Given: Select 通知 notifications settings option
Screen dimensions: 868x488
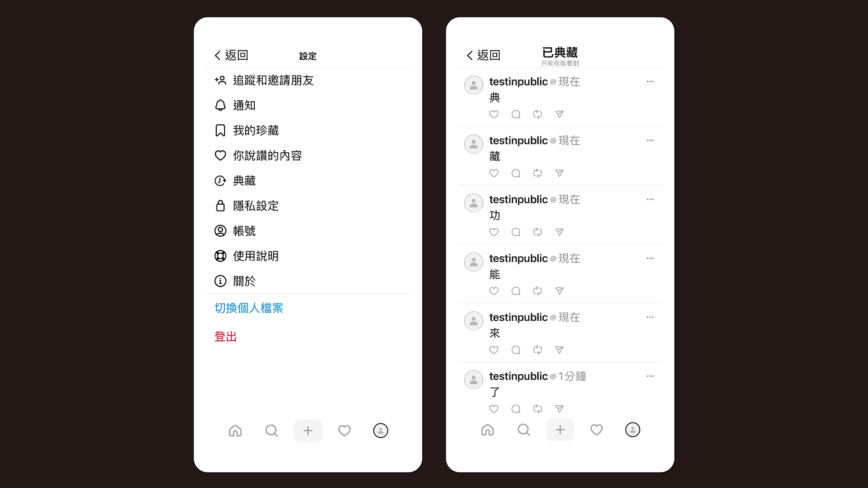Looking at the screenshot, I should [x=243, y=105].
